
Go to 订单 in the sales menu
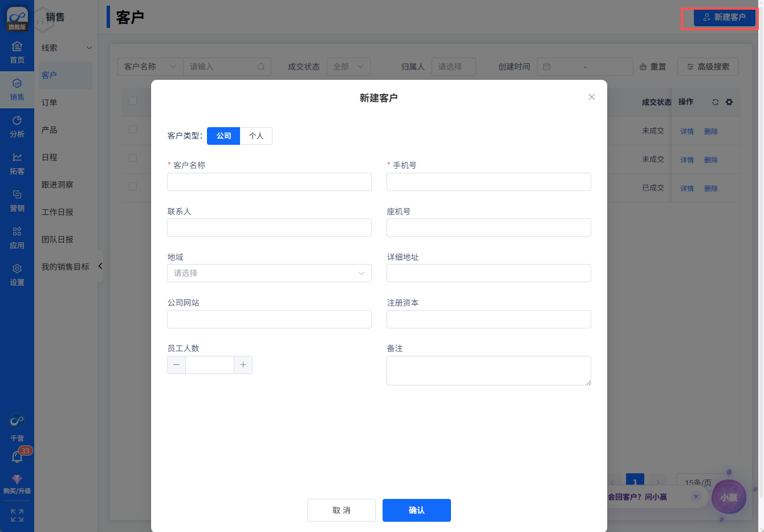(50, 103)
